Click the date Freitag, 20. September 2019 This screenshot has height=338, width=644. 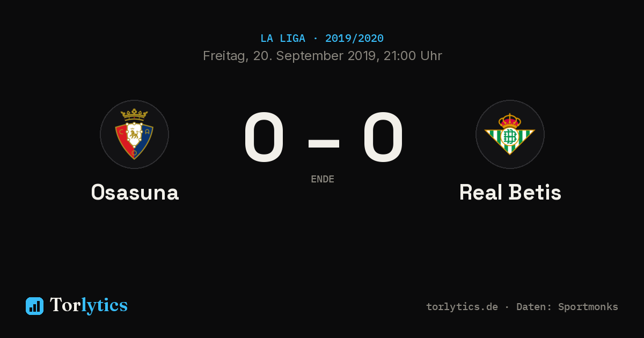tap(289, 56)
